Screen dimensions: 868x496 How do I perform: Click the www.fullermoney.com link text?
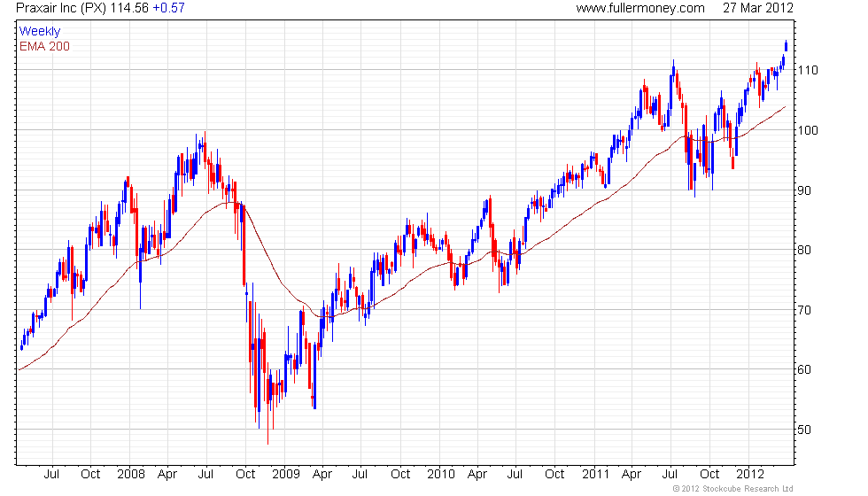coord(639,8)
